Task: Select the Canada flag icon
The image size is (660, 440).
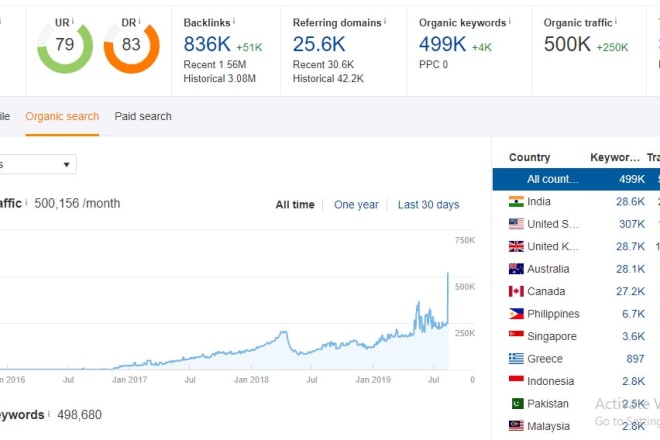Action: [516, 291]
